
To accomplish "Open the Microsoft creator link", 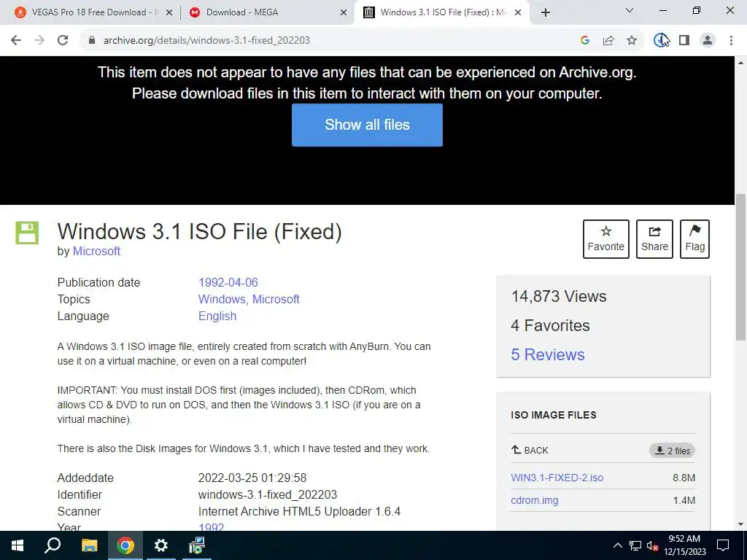I will pyautogui.click(x=96, y=251).
